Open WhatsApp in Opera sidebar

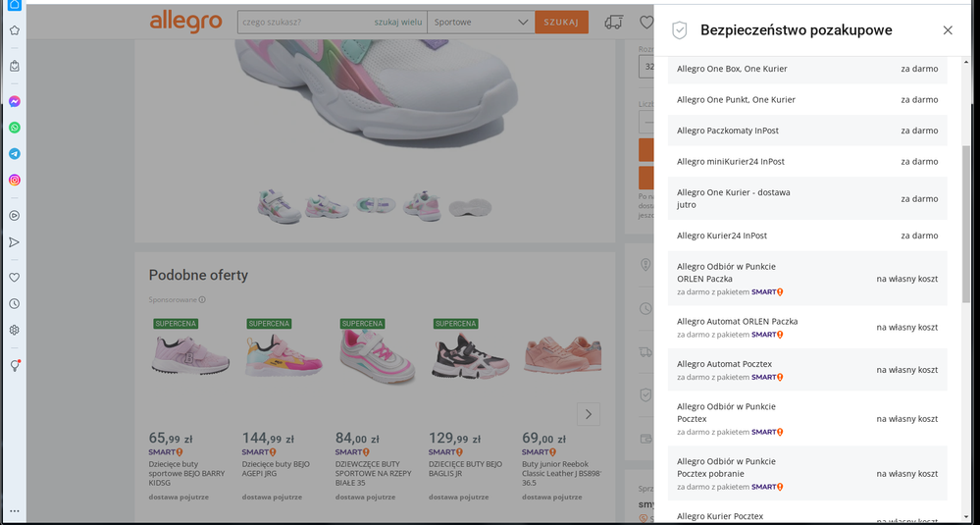(15, 128)
